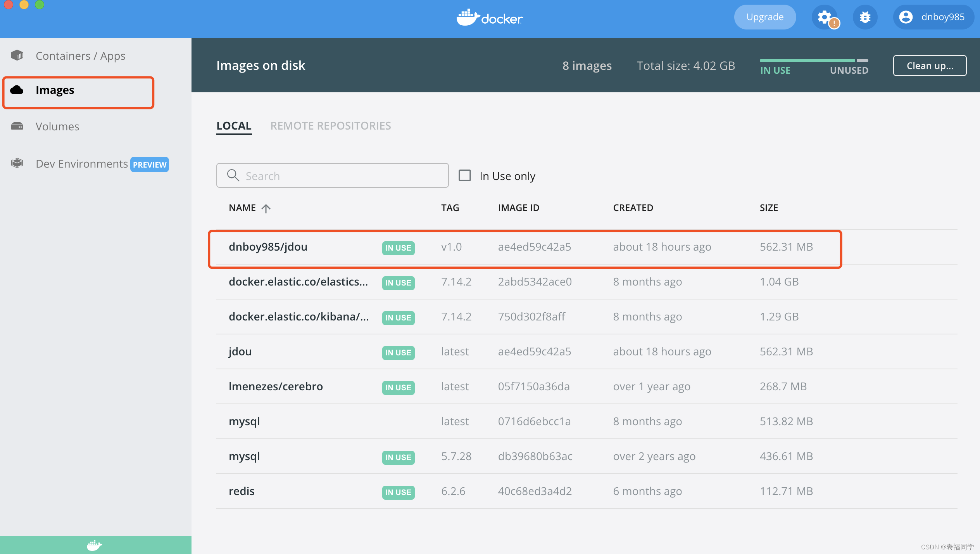Viewport: 980px width, 554px height.
Task: Click the in use/unused storage bar
Action: (x=814, y=61)
